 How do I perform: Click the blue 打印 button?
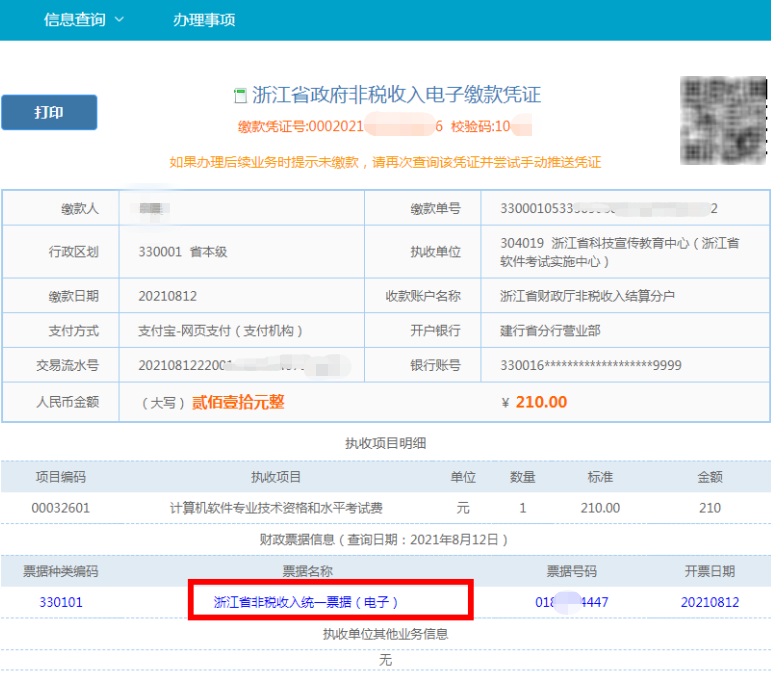pyautogui.click(x=49, y=113)
